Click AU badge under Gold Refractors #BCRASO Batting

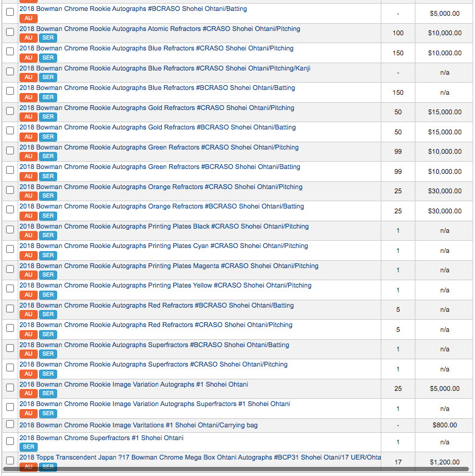[28, 137]
